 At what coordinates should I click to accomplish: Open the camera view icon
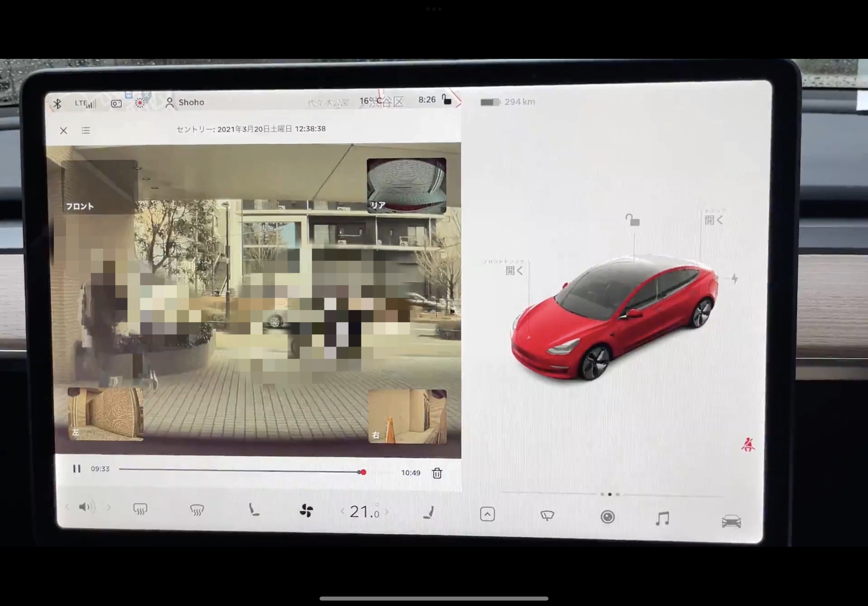tap(607, 517)
